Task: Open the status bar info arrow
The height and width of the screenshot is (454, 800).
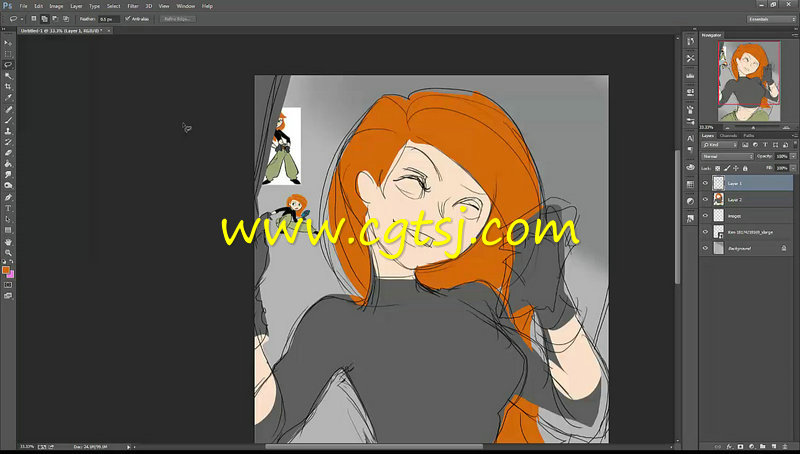Action: 128,447
